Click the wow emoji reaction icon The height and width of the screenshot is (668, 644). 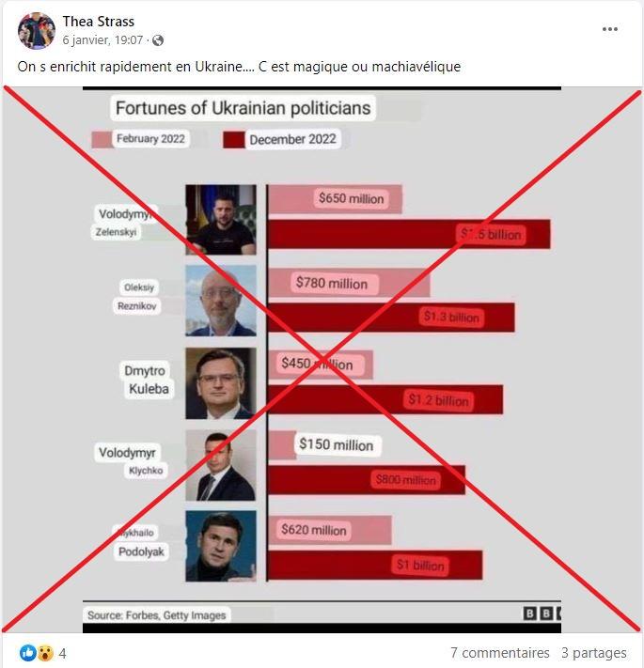[x=45, y=653]
